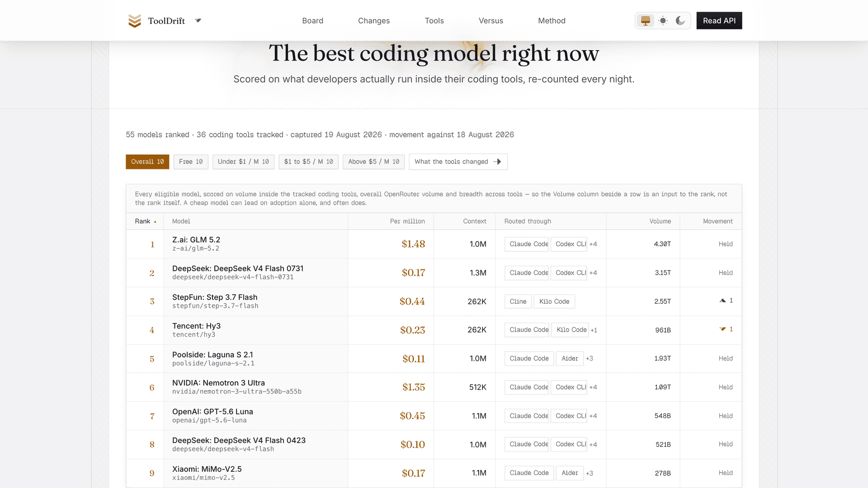Open the StepFun: Step 3.7 Flash model

[215, 297]
